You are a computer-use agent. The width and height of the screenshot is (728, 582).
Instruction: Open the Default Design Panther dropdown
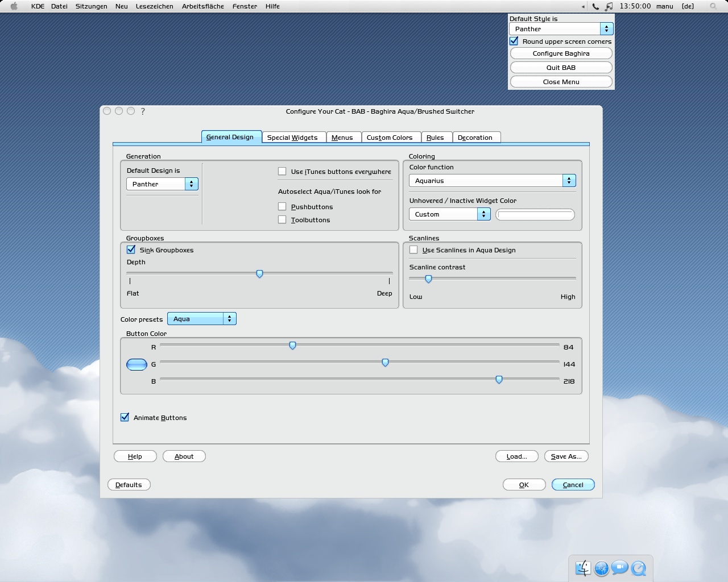coord(162,184)
